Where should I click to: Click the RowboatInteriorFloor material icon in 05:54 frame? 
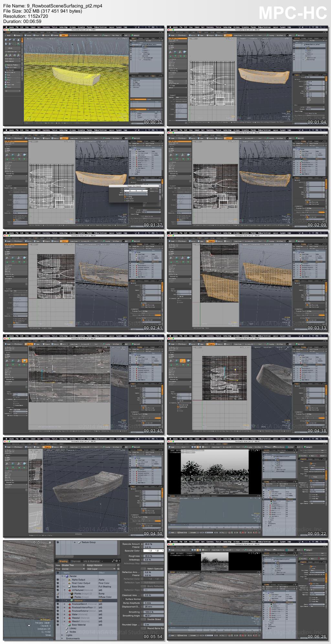click(69, 607)
